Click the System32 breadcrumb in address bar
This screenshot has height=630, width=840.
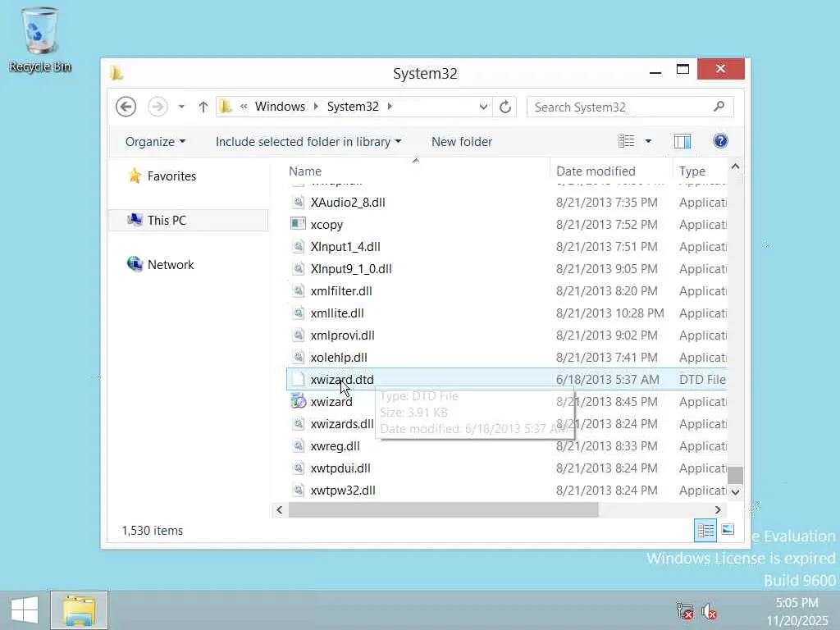353,107
